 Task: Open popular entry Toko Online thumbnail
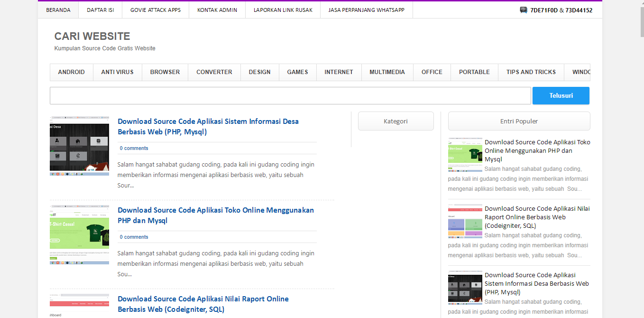click(x=465, y=155)
